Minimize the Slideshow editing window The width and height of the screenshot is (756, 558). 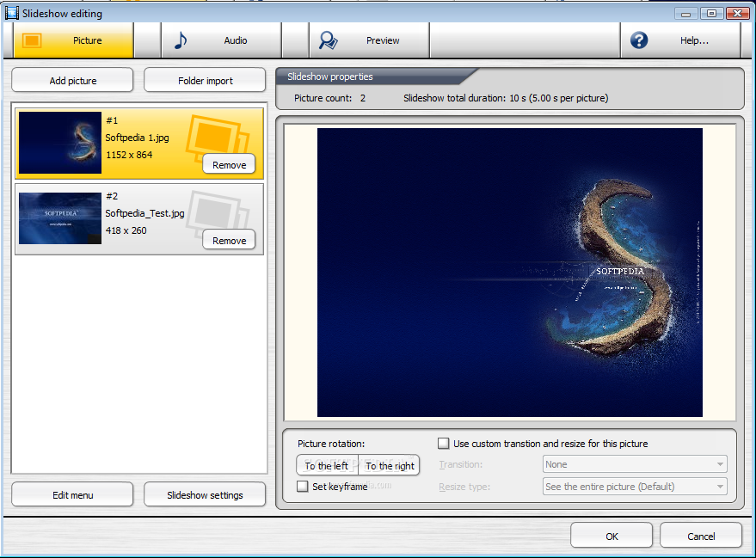coord(685,13)
